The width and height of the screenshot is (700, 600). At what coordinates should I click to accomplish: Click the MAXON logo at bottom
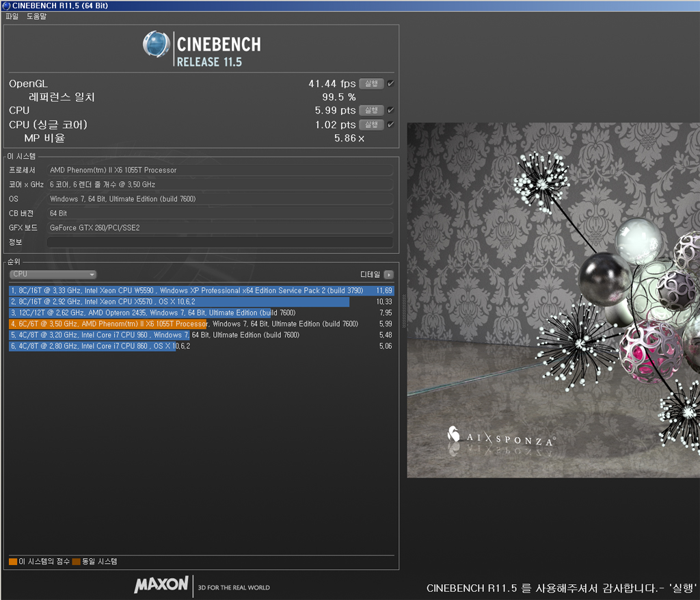161,585
